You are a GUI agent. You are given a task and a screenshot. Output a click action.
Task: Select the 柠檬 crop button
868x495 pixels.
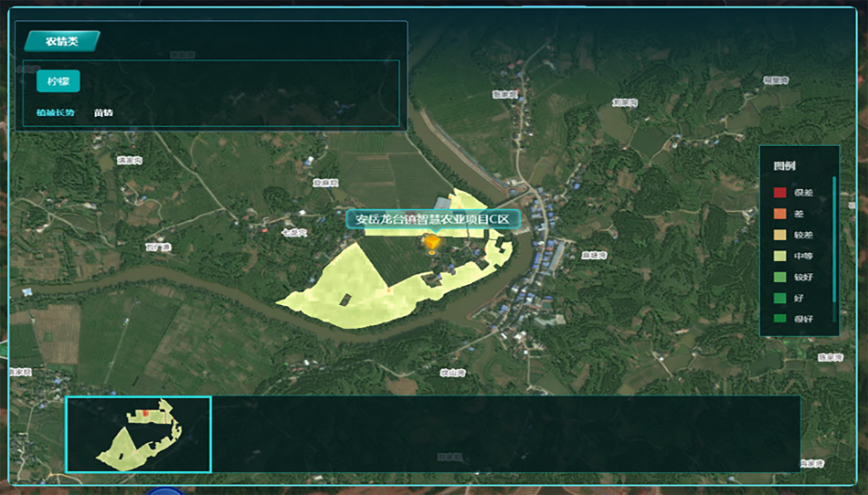(x=58, y=81)
